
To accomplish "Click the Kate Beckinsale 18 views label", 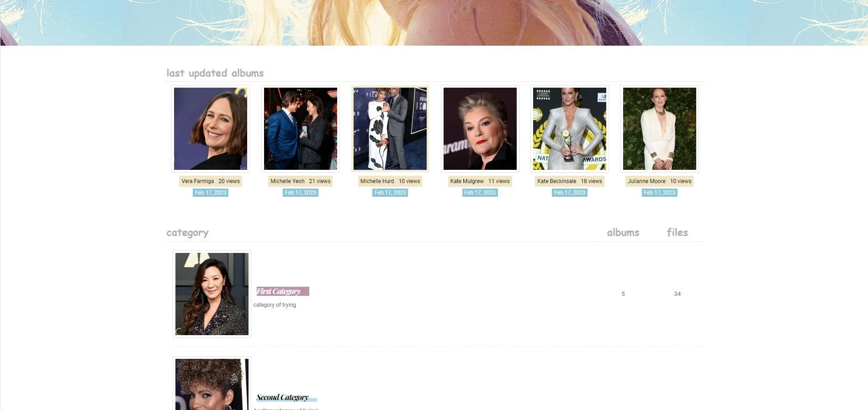I will click(570, 181).
